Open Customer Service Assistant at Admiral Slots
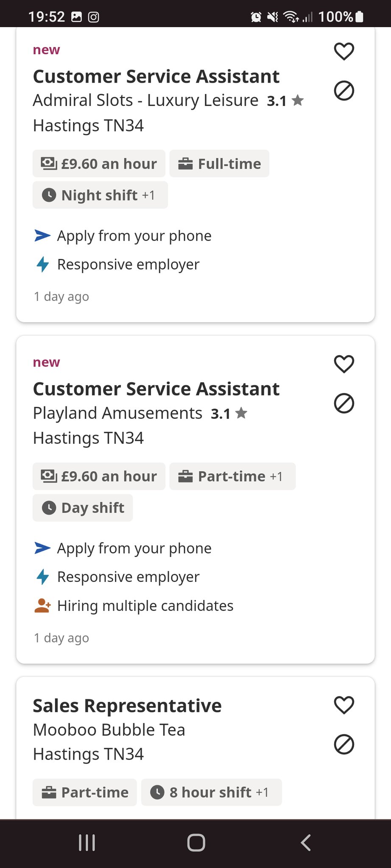The height and width of the screenshot is (868, 391). coord(156,77)
